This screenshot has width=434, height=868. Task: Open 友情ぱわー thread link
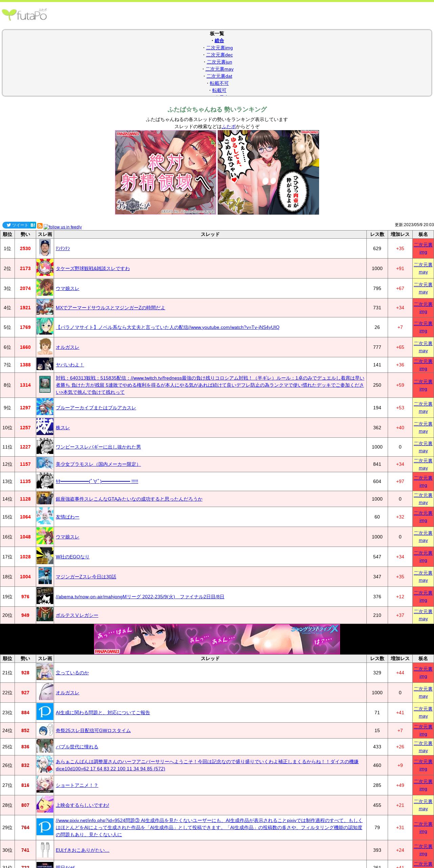tap(67, 517)
